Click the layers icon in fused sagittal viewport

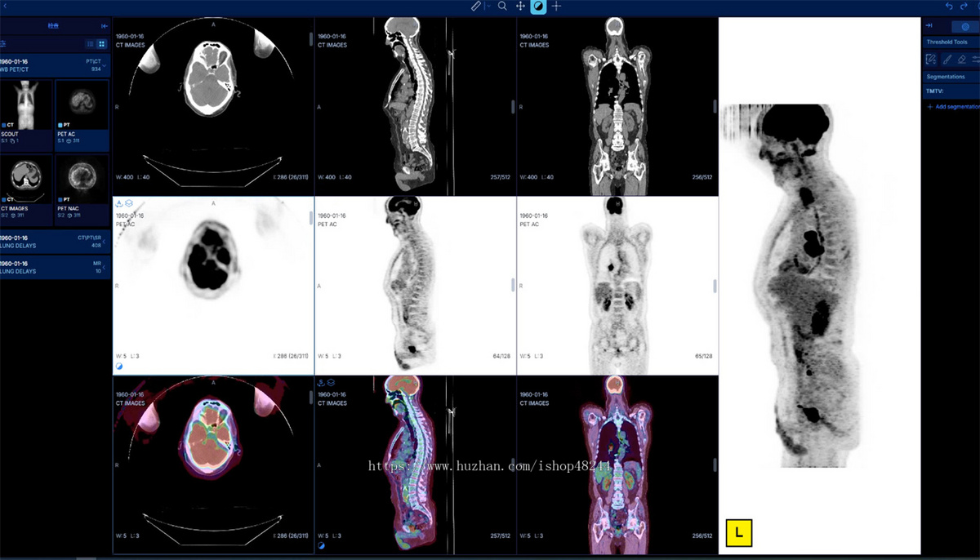point(332,382)
